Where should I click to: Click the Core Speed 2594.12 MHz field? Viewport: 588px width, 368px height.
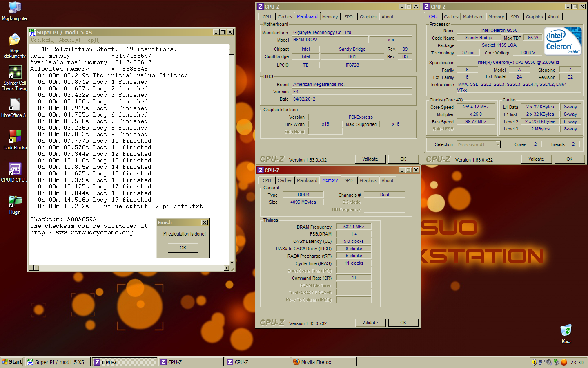pos(476,107)
